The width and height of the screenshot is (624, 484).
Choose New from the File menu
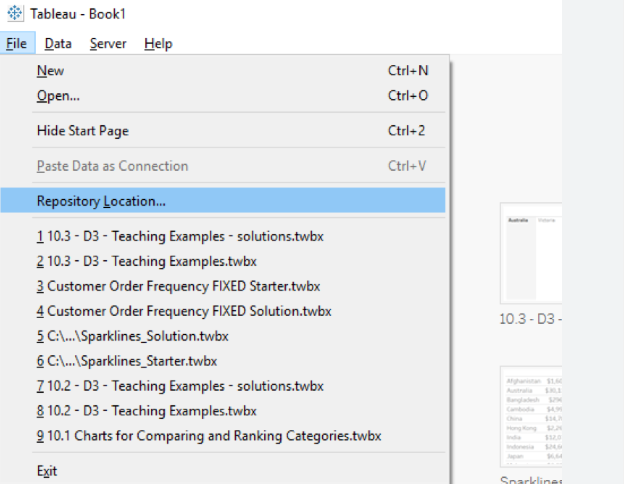click(x=223, y=70)
